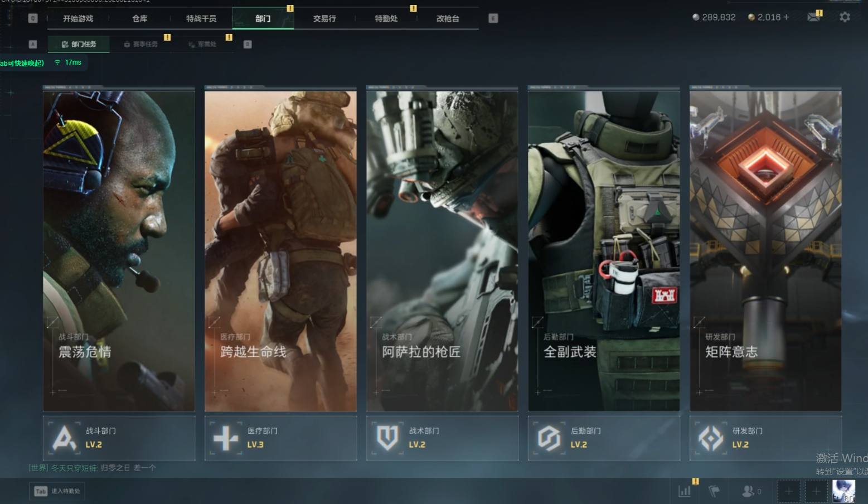Click the E key hint icon

pyautogui.click(x=493, y=18)
